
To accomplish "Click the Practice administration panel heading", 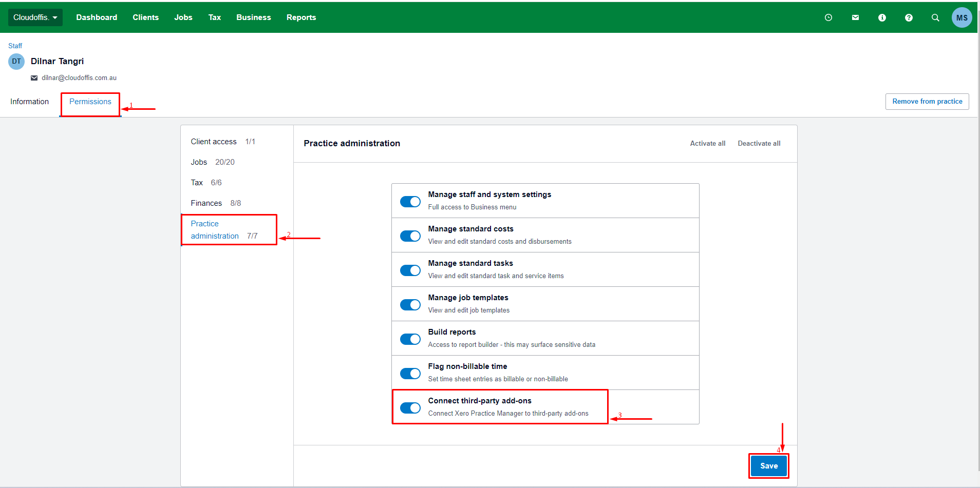I will click(x=352, y=144).
